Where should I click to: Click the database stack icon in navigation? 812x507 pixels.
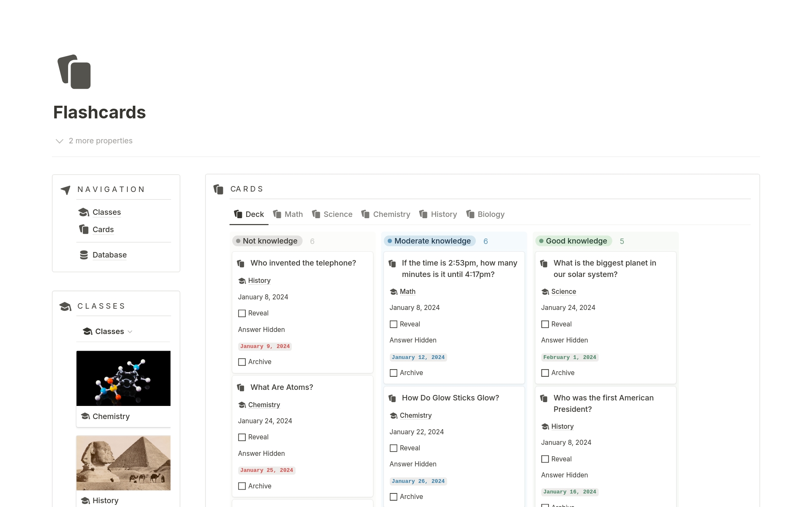pos(84,255)
